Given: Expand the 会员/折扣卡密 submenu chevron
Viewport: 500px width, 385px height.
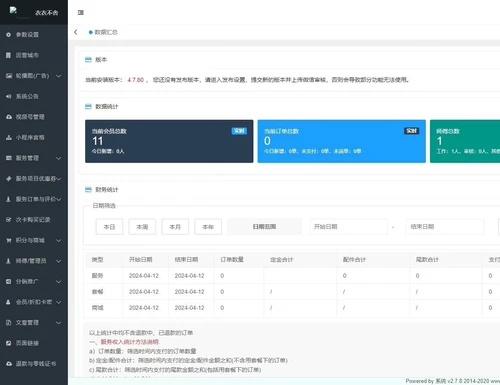Looking at the screenshot, I should pyautogui.click(x=59, y=302).
